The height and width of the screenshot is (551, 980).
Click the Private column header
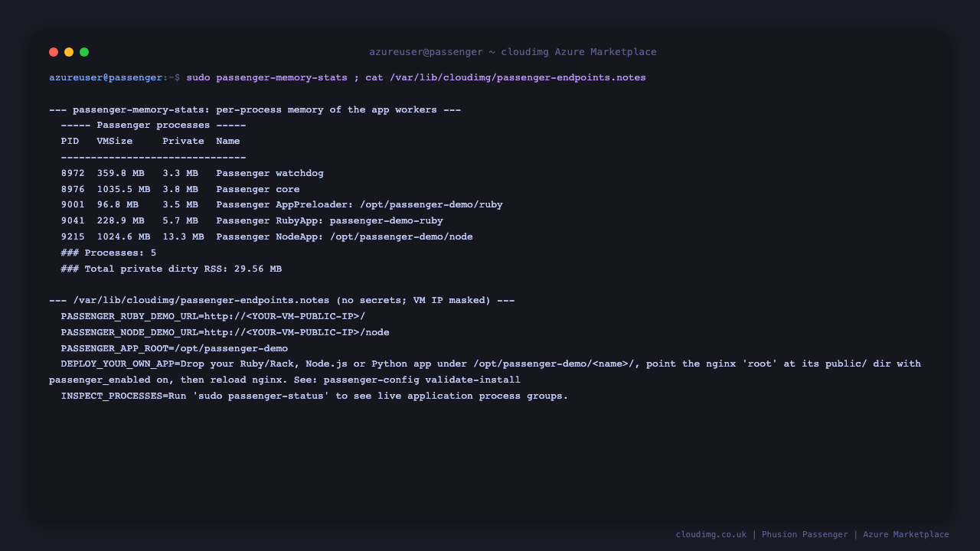pyautogui.click(x=183, y=141)
